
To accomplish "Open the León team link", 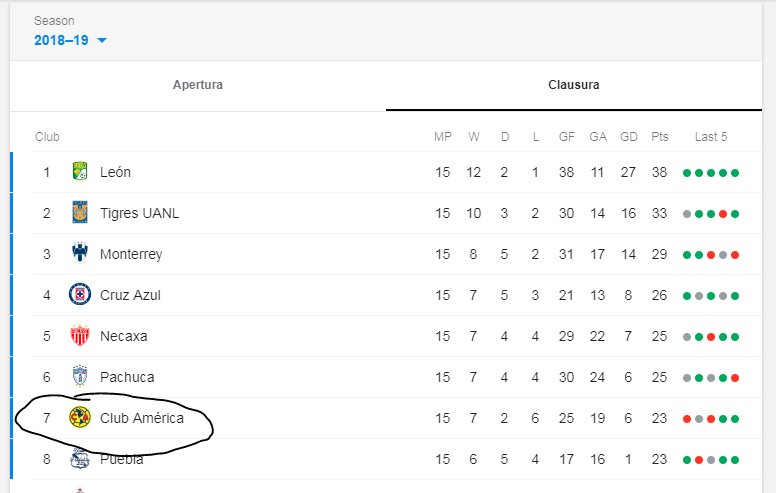I will [x=115, y=172].
